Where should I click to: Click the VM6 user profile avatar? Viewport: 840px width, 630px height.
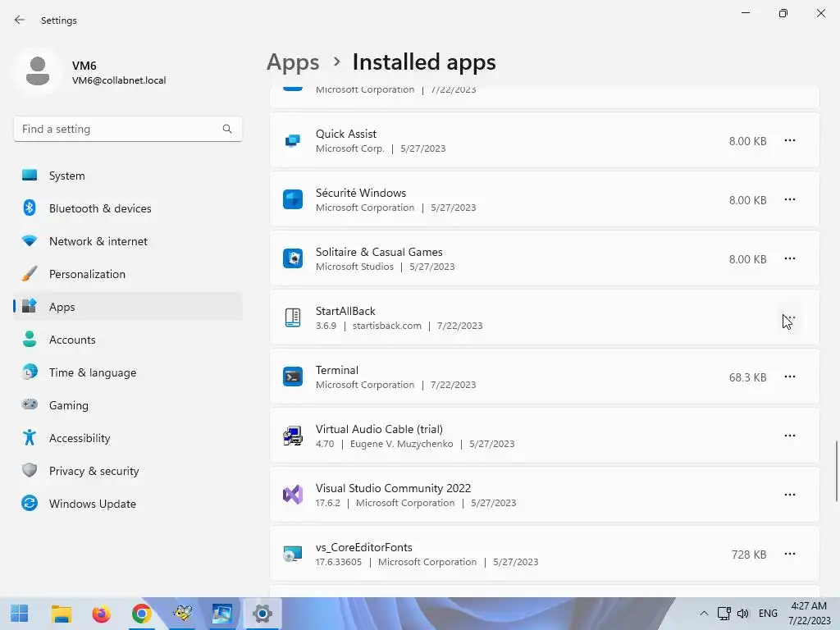click(38, 71)
